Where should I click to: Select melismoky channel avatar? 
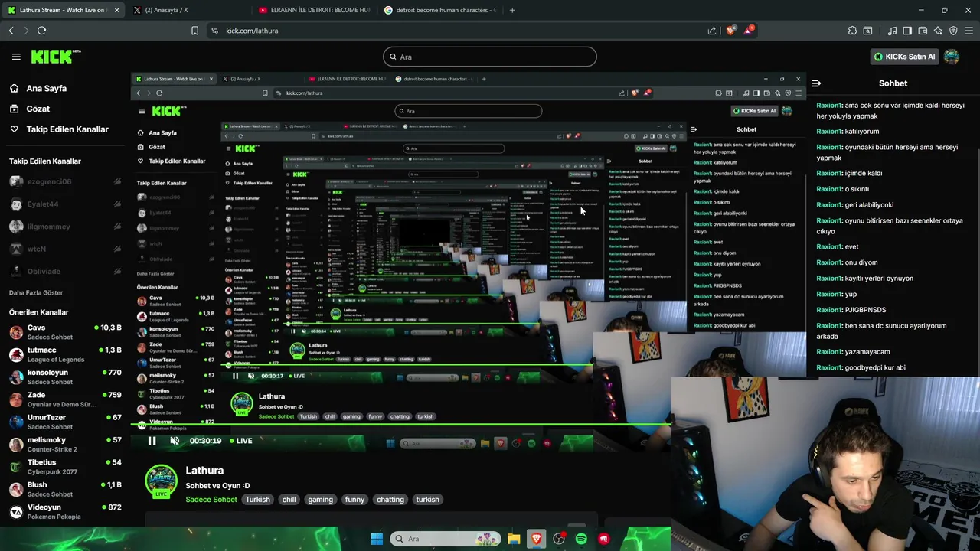[16, 445]
